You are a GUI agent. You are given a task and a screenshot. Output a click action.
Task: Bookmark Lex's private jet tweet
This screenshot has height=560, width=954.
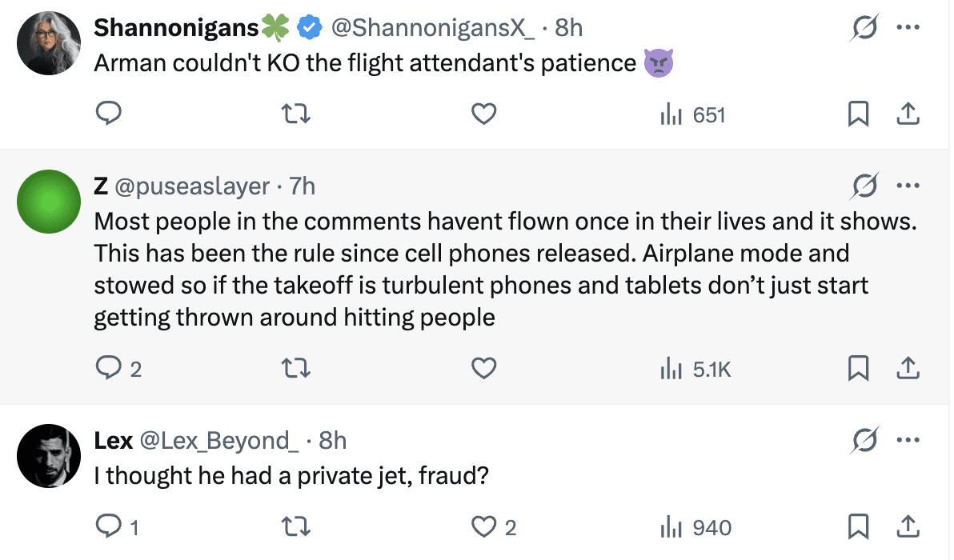[858, 527]
